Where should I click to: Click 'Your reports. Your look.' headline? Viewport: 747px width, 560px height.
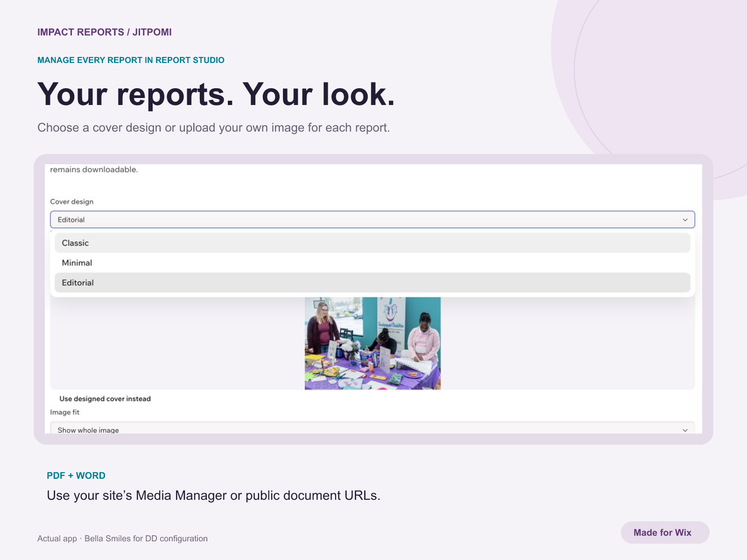[x=216, y=95]
